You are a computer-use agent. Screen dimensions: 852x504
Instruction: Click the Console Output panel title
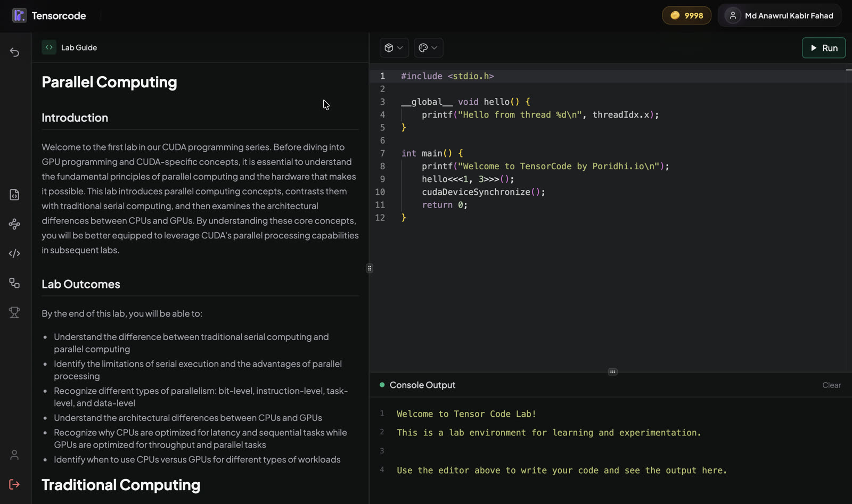[422, 385]
